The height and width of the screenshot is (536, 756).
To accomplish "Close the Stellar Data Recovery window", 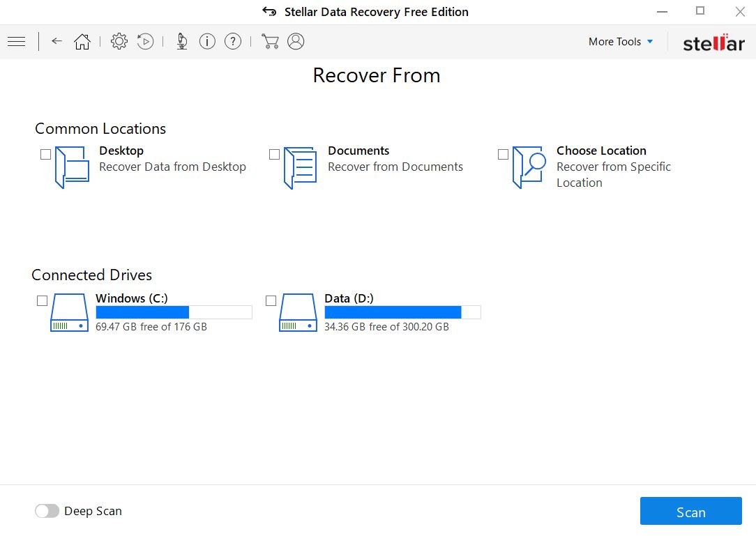I will coord(740,12).
